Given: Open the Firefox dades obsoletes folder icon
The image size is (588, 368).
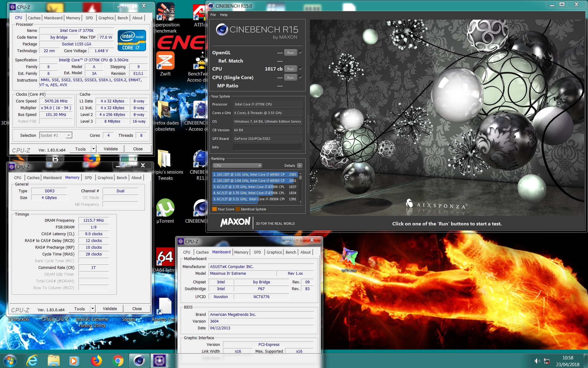Looking at the screenshot, I should point(165,116).
